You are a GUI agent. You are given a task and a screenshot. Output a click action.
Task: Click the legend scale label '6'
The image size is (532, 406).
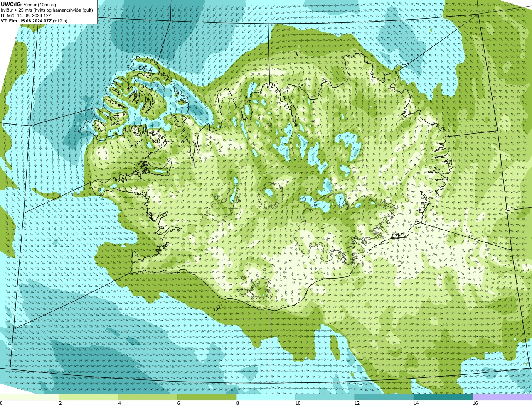coord(179,403)
